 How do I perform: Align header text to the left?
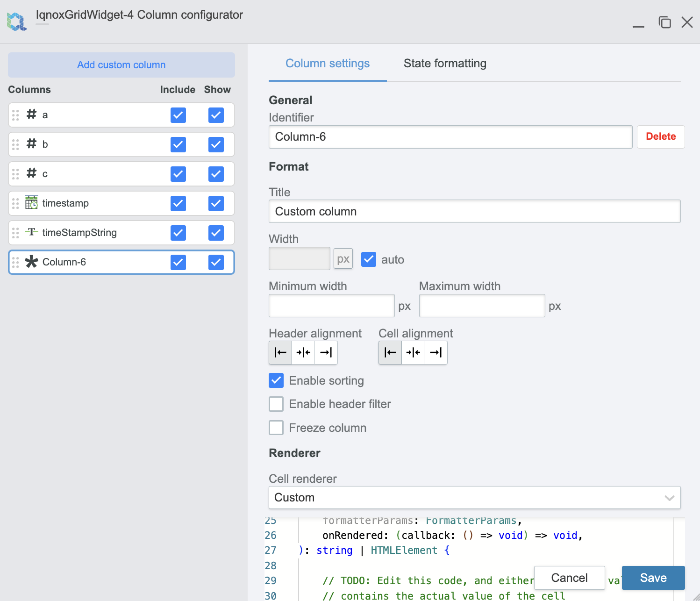coord(280,352)
